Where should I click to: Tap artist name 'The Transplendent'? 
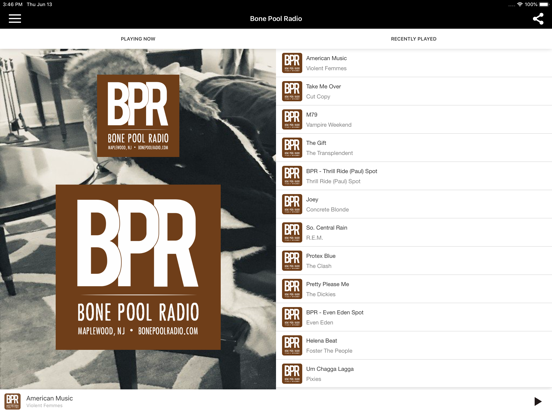pyautogui.click(x=330, y=153)
